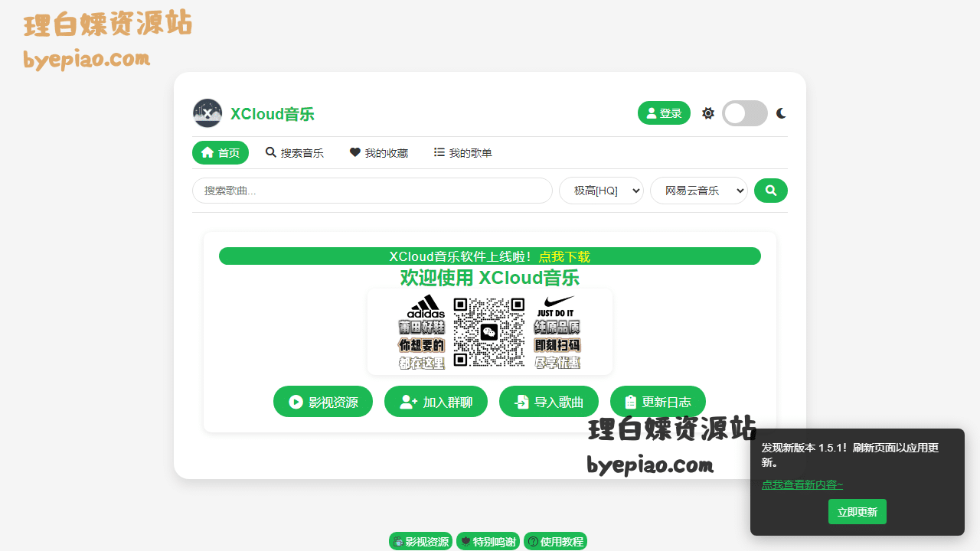Open 影视资源 button in welcome card
Viewport: 980px width, 551px height.
(323, 402)
